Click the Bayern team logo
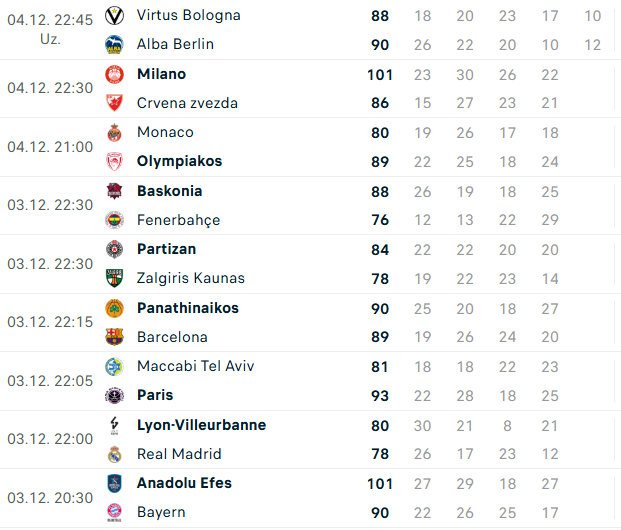621x530 pixels. pyautogui.click(x=114, y=512)
